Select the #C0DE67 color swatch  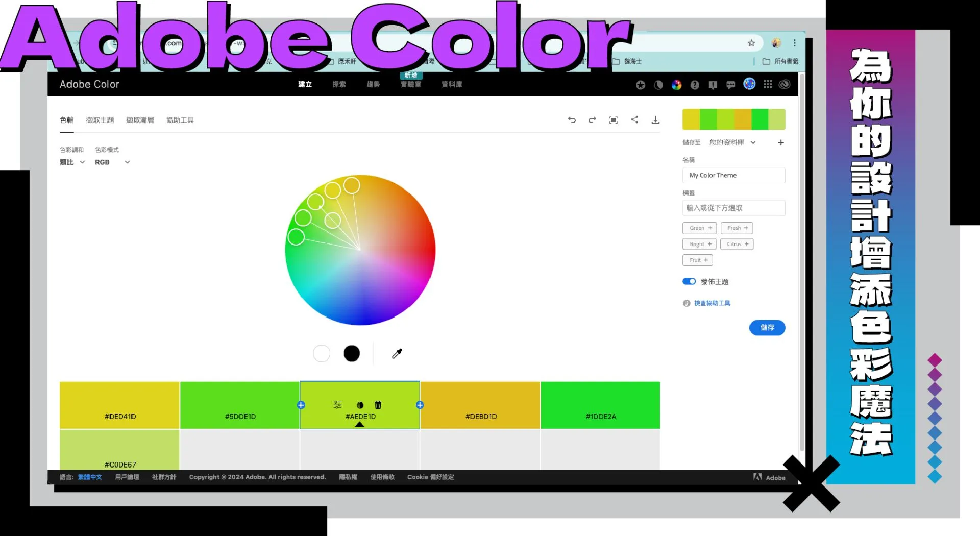click(x=119, y=450)
